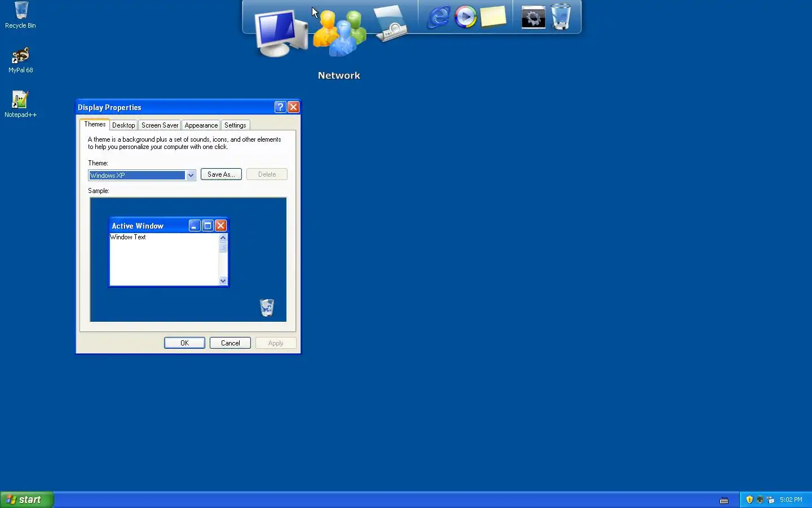Switch to the Desktop tab

123,125
